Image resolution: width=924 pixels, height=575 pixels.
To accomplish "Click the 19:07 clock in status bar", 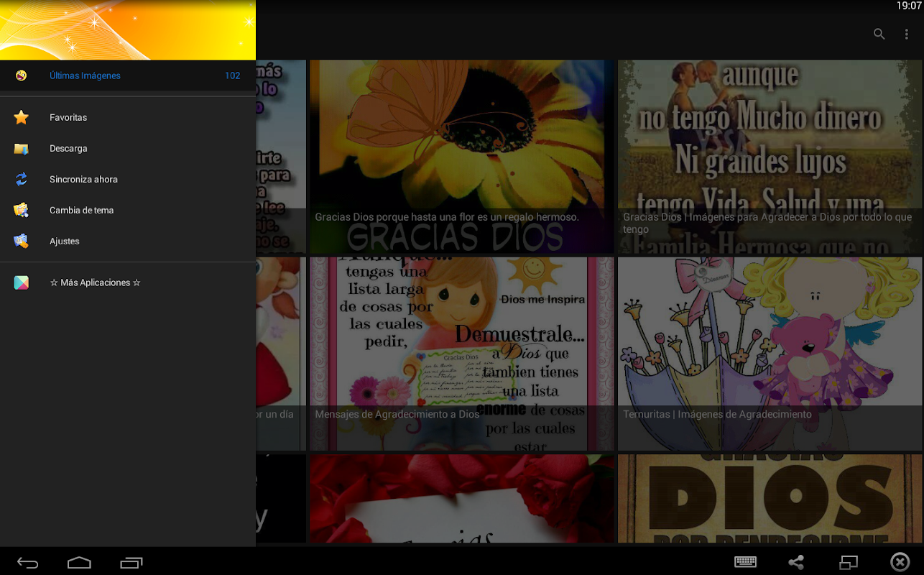I will coord(908,6).
